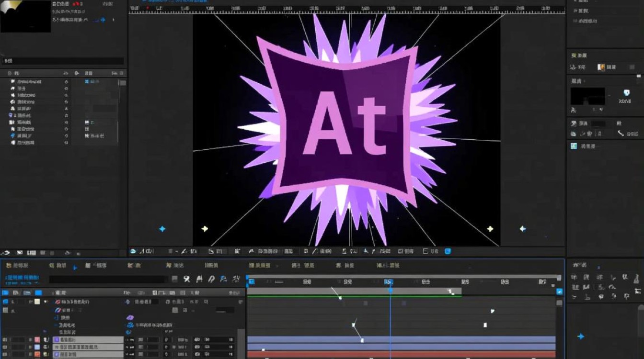Click the search field in the timeline panel

click(108, 279)
